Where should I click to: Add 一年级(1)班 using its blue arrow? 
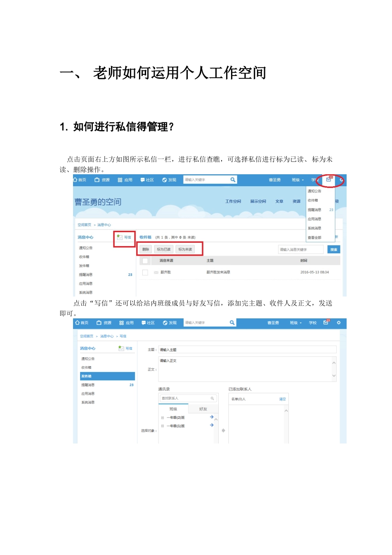[x=212, y=425]
